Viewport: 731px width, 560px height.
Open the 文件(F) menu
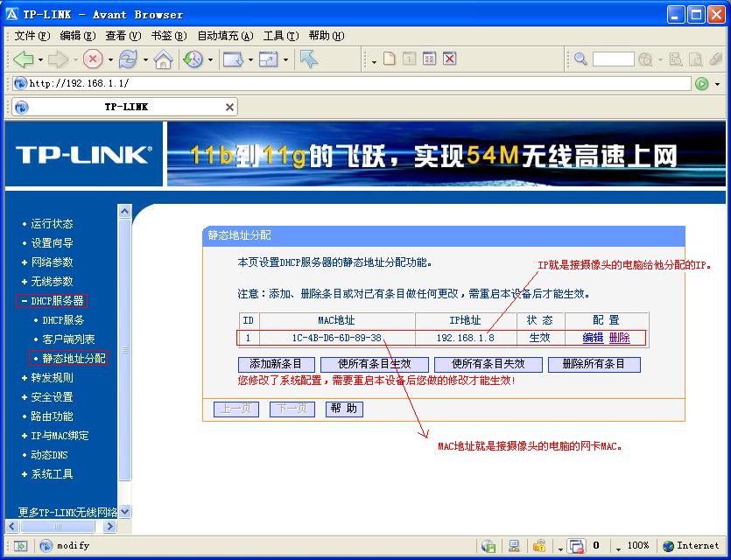(32, 36)
